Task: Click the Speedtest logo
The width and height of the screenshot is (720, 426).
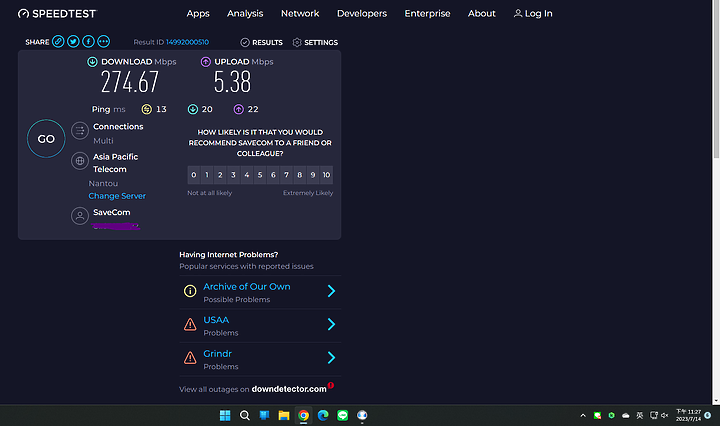Action: pos(57,14)
